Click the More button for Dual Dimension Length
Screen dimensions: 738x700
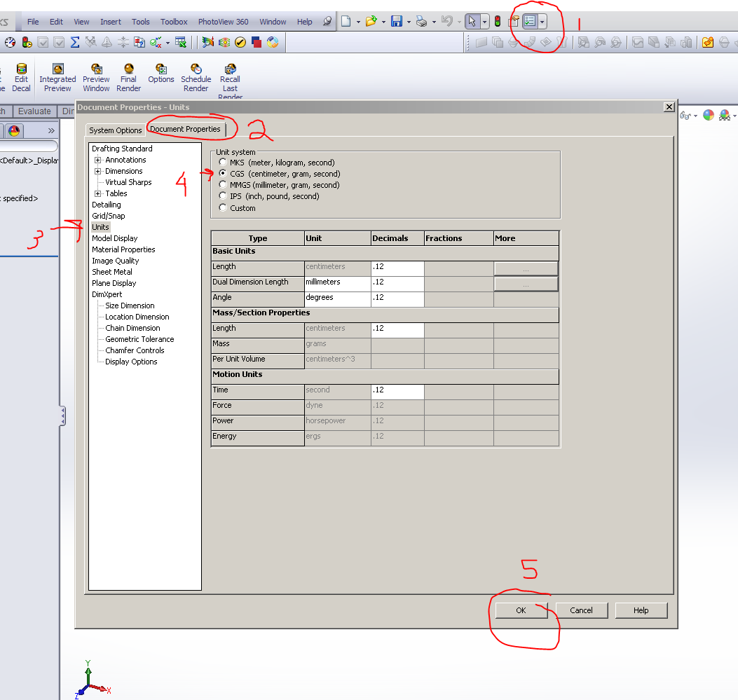[x=526, y=284]
